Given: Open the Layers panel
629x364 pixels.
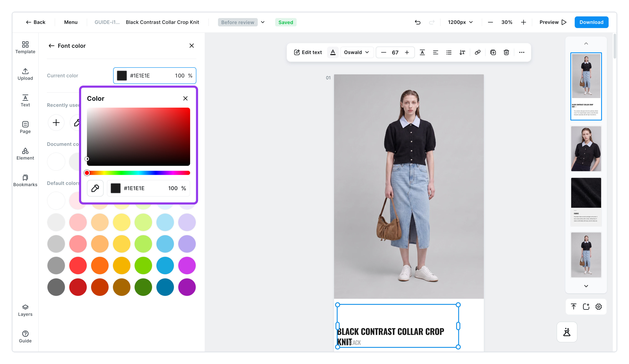Looking at the screenshot, I should click(25, 310).
